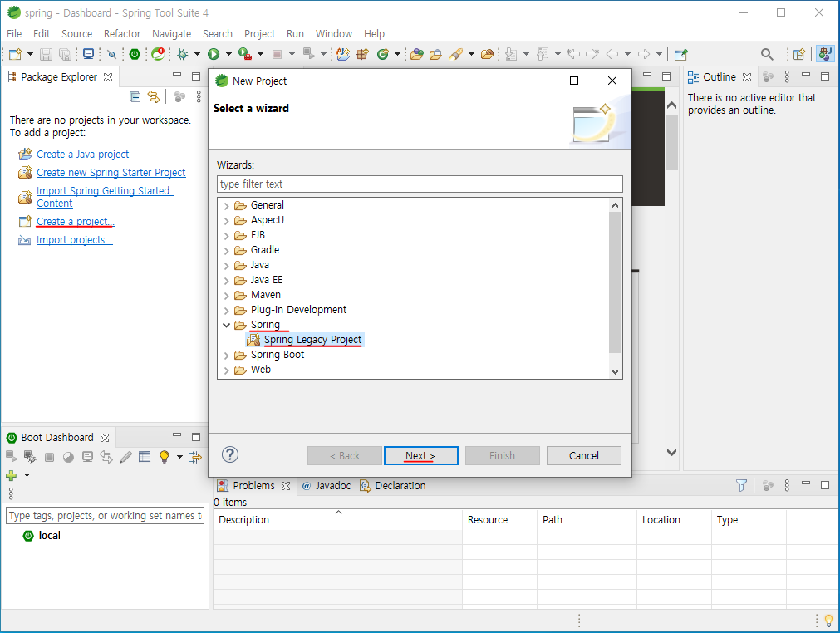The width and height of the screenshot is (840, 633).
Task: Collapse the Spring wizard folder
Action: (x=226, y=325)
